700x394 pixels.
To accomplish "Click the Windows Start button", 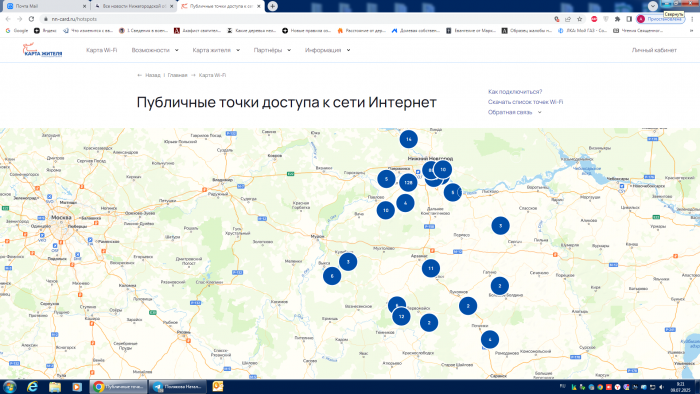I will tap(10, 386).
